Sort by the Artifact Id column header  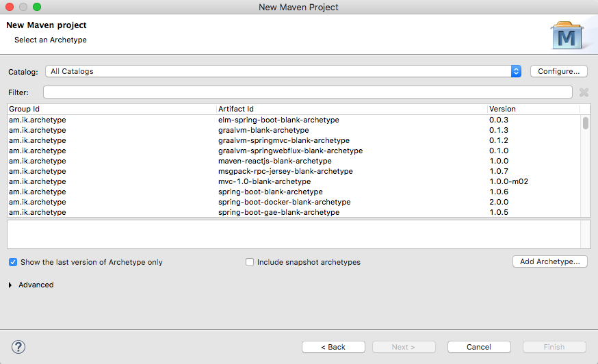coord(352,109)
